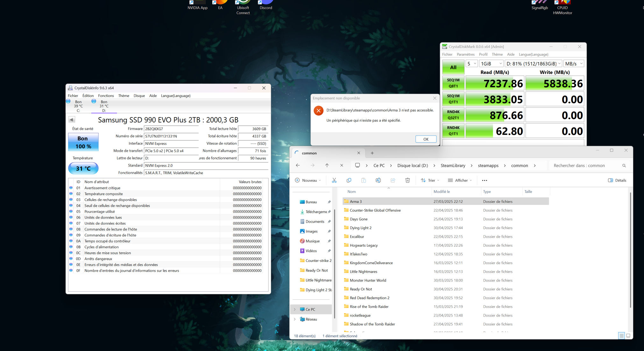Open the D: 81% drive selection dropdown
This screenshot has height=351, width=644.
[534, 64]
